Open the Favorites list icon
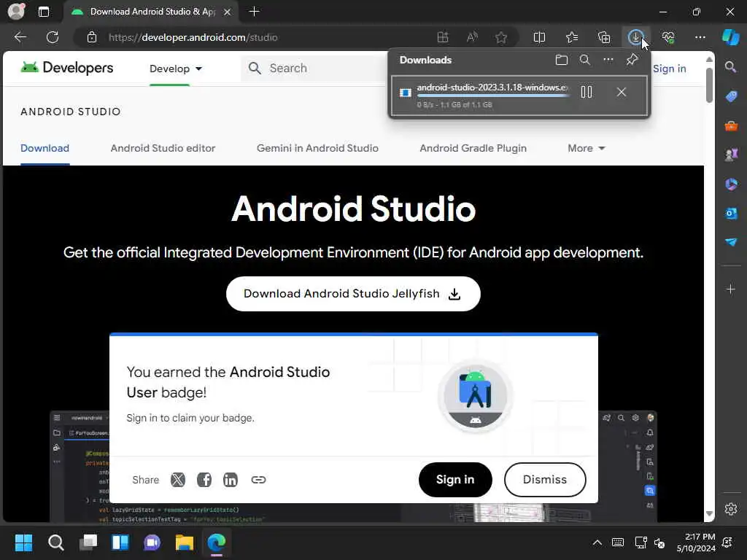Image resolution: width=747 pixels, height=560 pixels. 572,37
